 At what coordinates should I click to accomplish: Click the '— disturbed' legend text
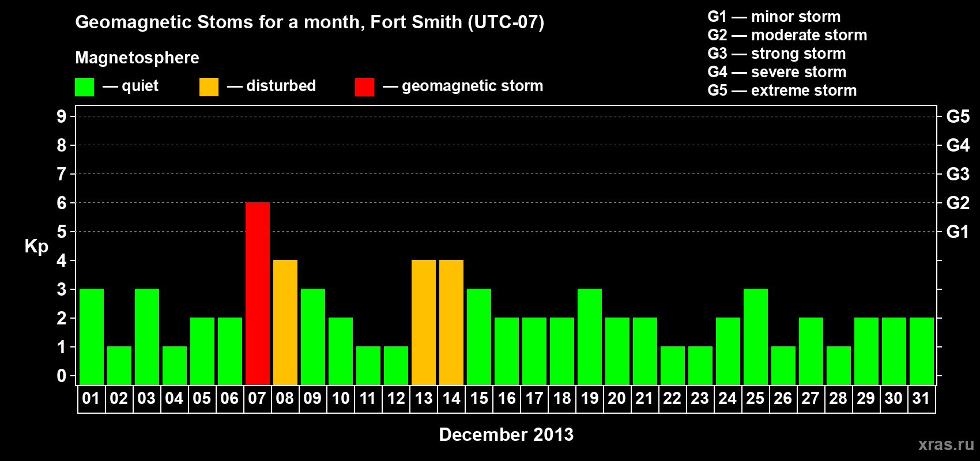coord(272,86)
